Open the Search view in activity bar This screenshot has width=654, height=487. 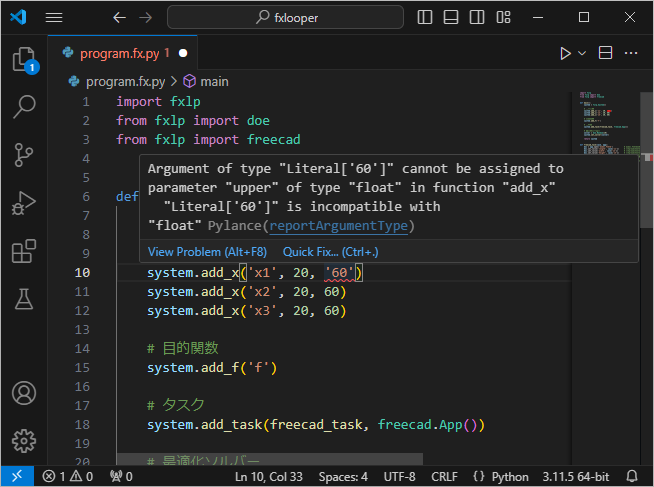point(24,107)
